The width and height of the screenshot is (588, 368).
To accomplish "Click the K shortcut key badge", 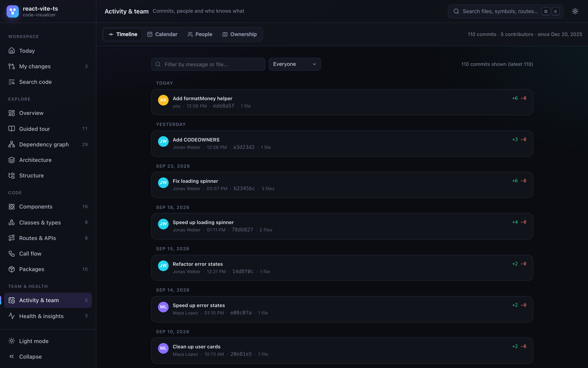I will [556, 11].
